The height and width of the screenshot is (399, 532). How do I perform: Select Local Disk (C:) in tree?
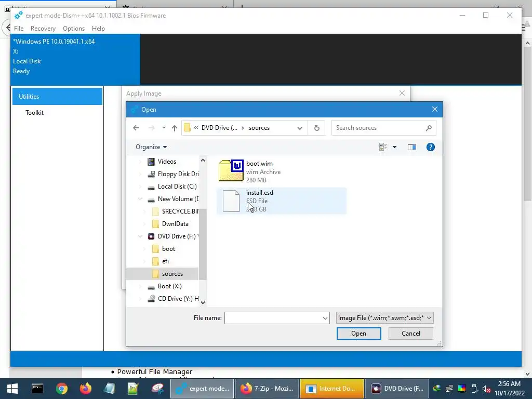pos(172,187)
